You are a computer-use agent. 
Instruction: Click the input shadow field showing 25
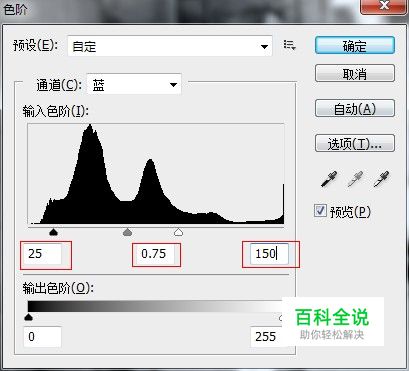pyautogui.click(x=43, y=254)
